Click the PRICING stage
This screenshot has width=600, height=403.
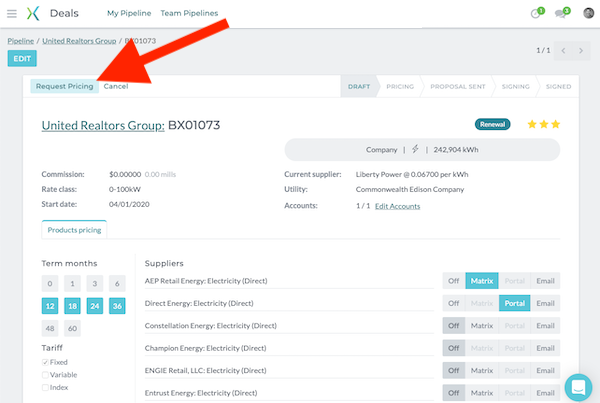click(x=400, y=86)
